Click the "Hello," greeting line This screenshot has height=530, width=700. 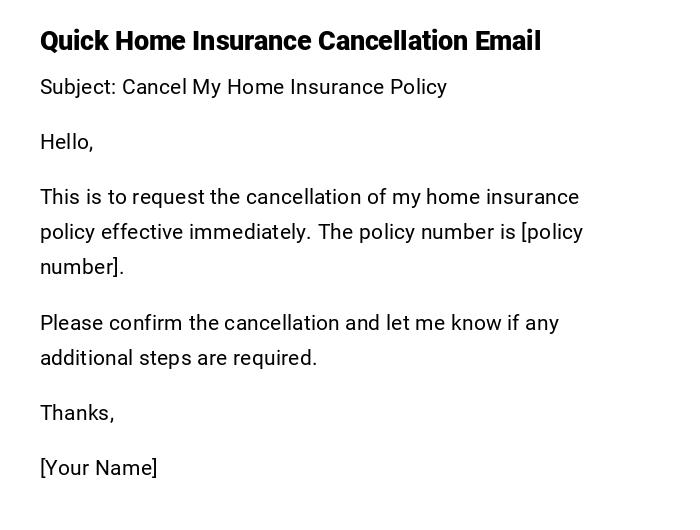pyautogui.click(x=66, y=142)
